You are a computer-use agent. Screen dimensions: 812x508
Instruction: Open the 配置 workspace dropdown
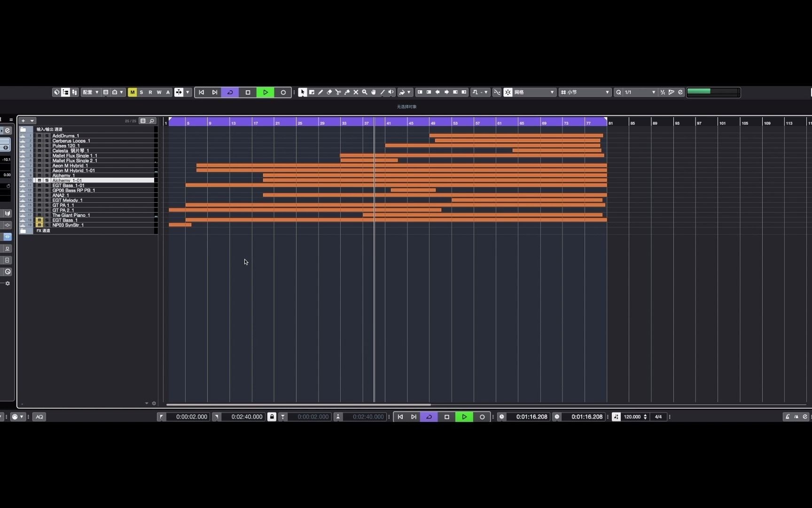90,92
